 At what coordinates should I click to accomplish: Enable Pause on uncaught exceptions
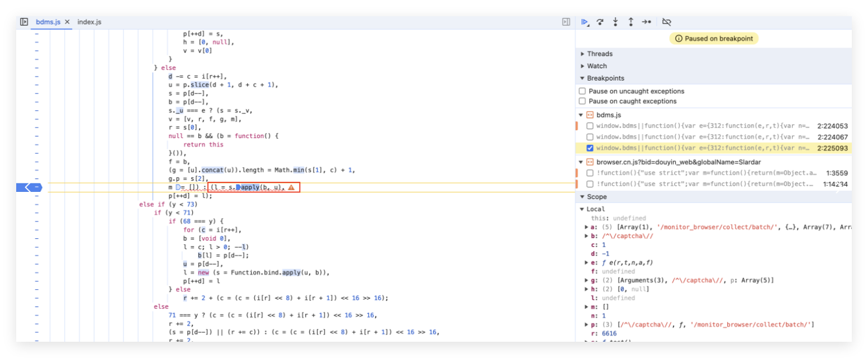pyautogui.click(x=582, y=91)
